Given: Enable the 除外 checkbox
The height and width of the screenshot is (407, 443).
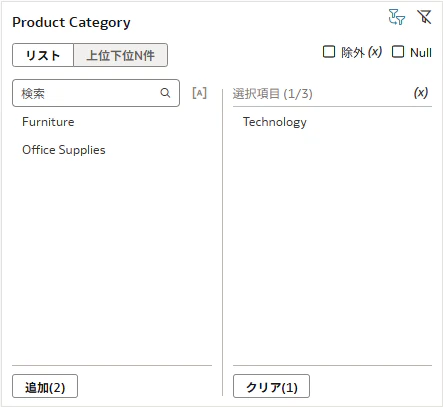Looking at the screenshot, I should [x=329, y=52].
